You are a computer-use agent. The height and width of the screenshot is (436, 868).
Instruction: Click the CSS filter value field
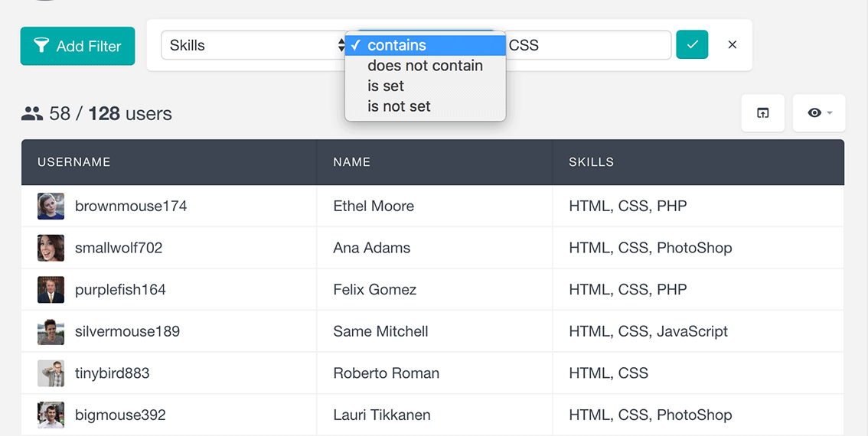pos(588,45)
